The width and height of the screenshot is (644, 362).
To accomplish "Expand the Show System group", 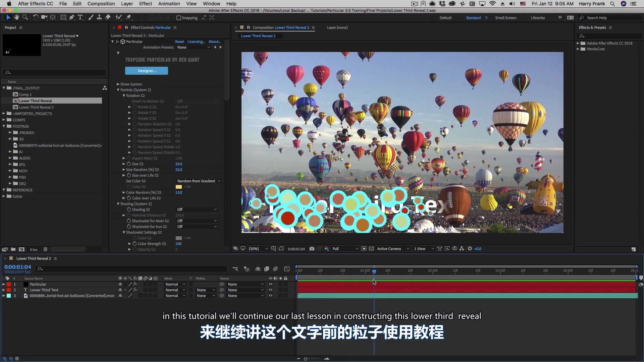I will 118,84.
